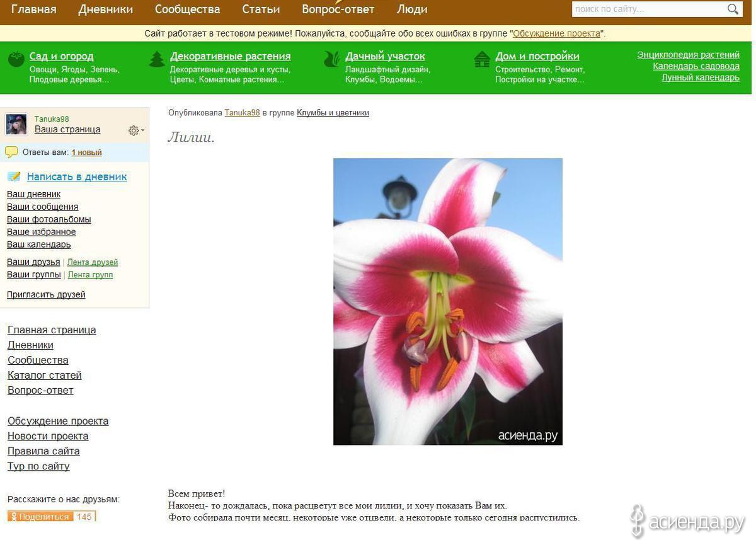Click into the site search field
756x540 pixels.
point(649,9)
